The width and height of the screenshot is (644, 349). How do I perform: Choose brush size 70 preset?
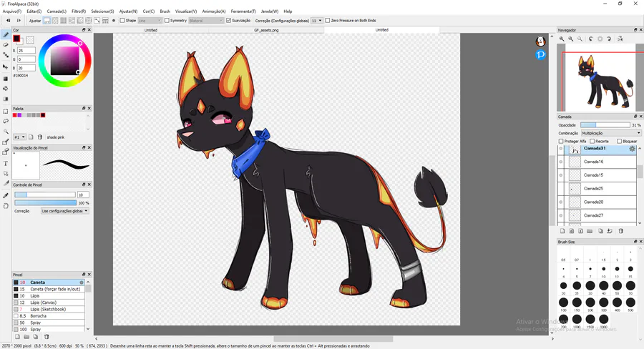point(630,286)
